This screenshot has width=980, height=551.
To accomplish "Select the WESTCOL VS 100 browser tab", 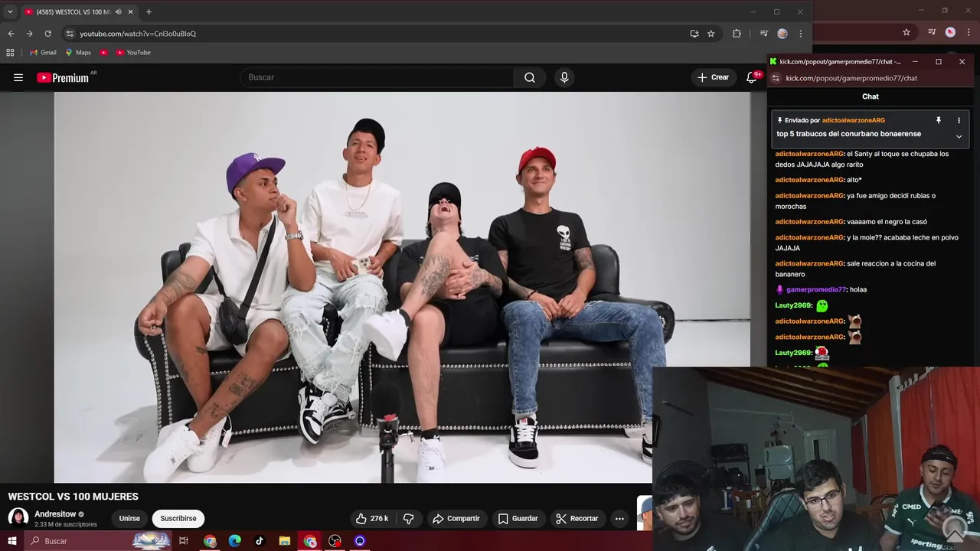I will (x=73, y=12).
